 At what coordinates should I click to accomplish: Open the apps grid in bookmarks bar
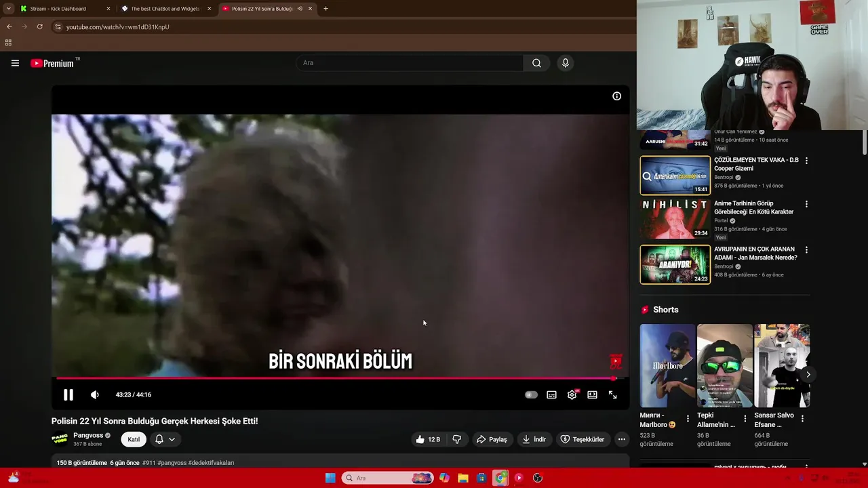point(8,43)
